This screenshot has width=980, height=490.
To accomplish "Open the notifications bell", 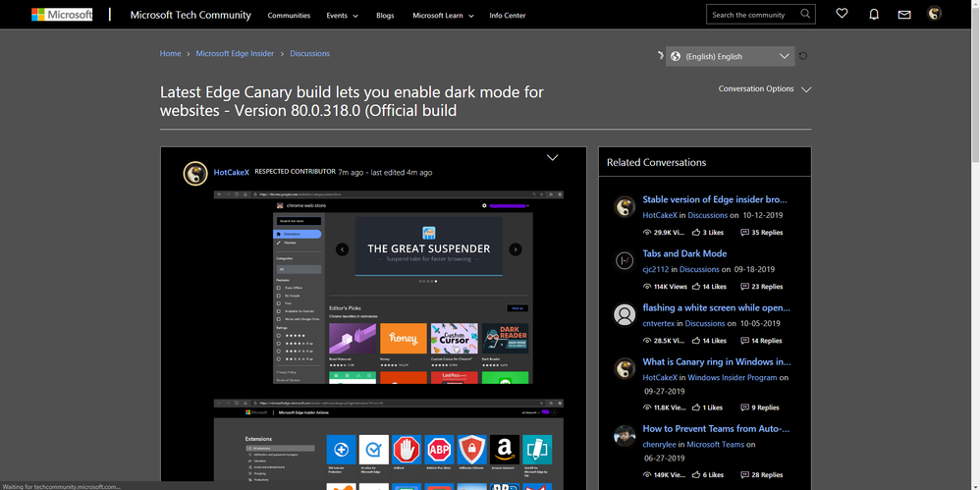I will tap(874, 14).
